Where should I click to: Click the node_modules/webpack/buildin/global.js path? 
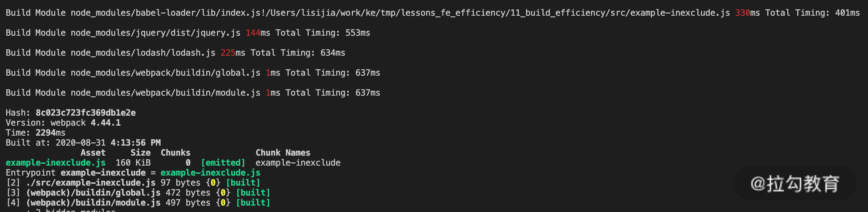pos(165,73)
